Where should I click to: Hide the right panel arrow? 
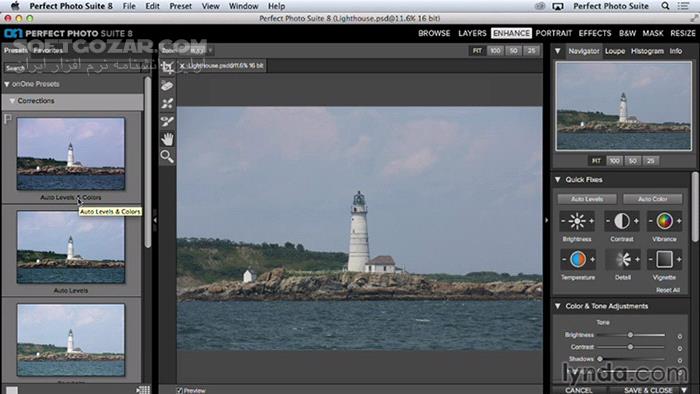[546, 220]
